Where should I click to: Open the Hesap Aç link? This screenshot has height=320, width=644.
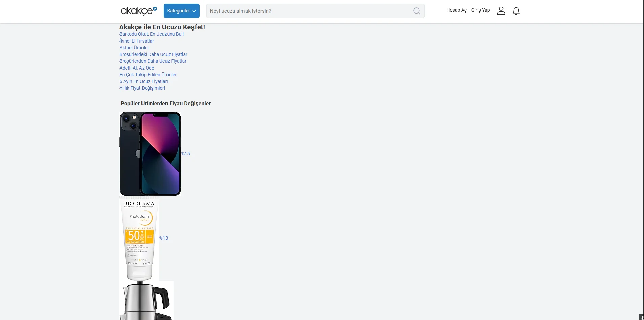coord(457,10)
